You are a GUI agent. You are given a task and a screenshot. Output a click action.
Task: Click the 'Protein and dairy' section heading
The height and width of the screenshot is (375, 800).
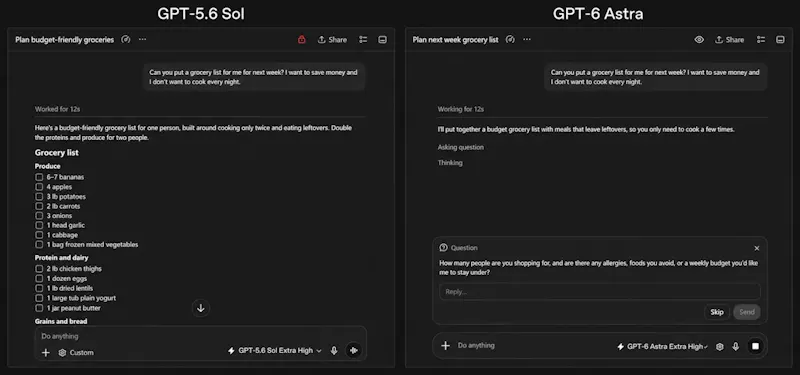point(61,258)
